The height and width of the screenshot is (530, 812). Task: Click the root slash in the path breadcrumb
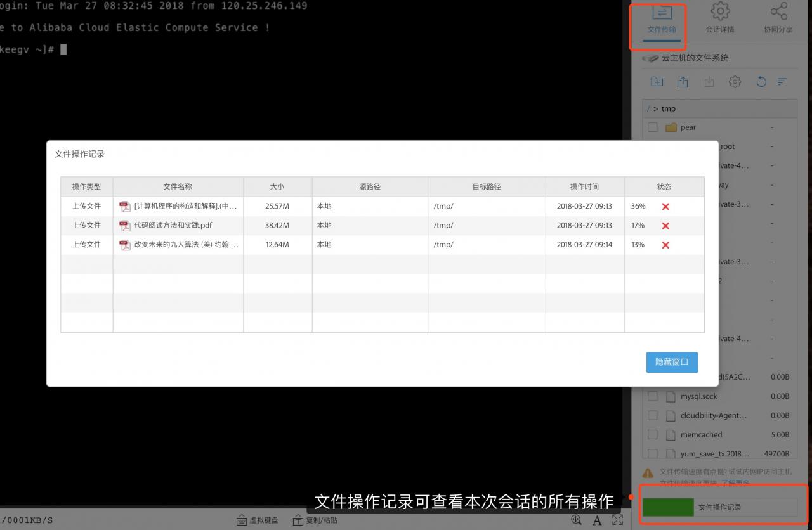[648, 108]
